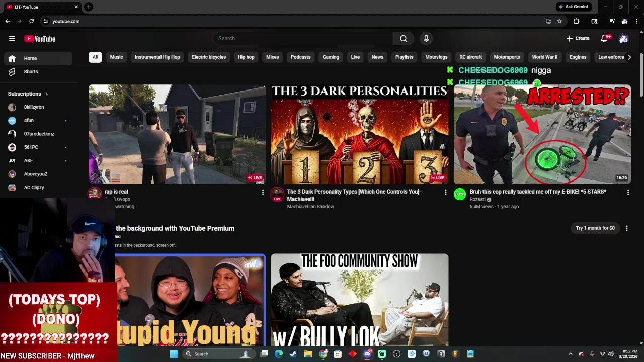The width and height of the screenshot is (644, 362).
Task: Open the YouTube hamburger guide menu
Action: [12, 39]
